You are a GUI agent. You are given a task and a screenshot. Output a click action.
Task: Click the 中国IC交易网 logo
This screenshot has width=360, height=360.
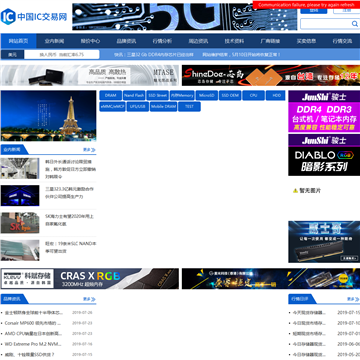tap(34, 17)
